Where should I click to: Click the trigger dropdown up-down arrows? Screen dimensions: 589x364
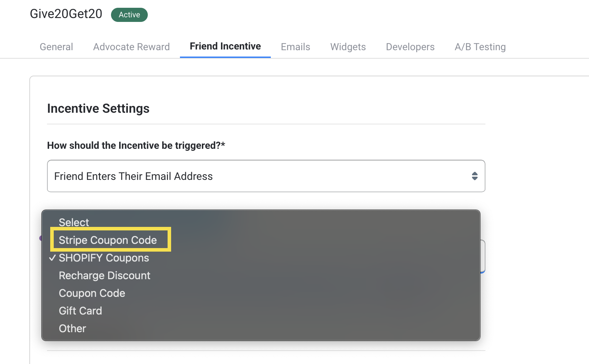coord(474,176)
